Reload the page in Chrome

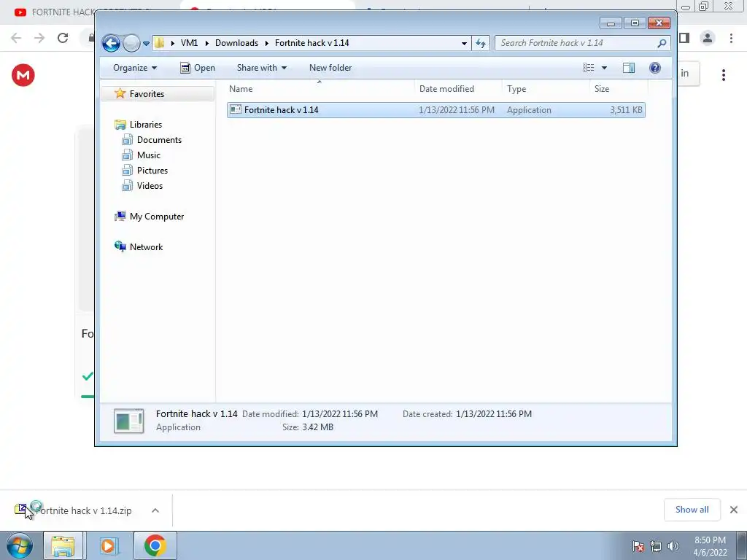[x=63, y=38]
